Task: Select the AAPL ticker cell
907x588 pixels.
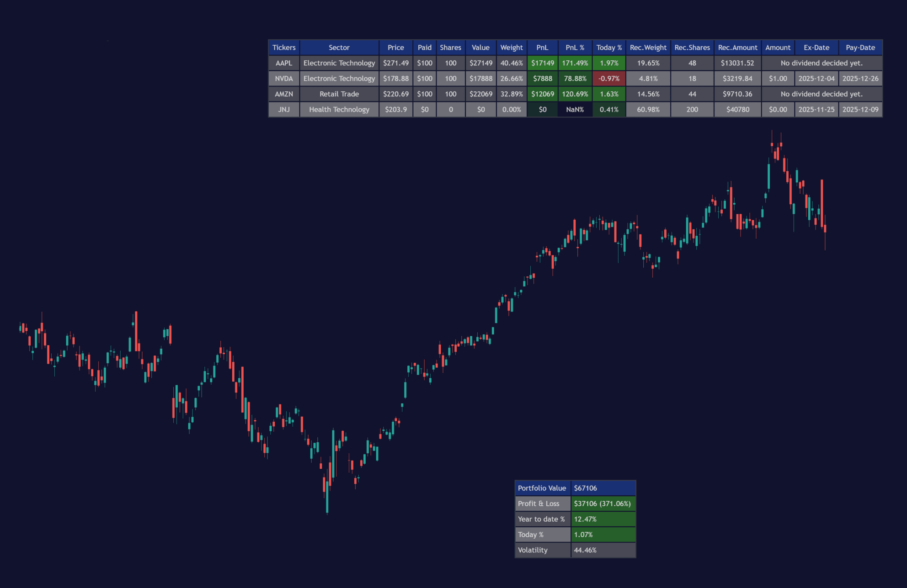Action: pos(284,63)
